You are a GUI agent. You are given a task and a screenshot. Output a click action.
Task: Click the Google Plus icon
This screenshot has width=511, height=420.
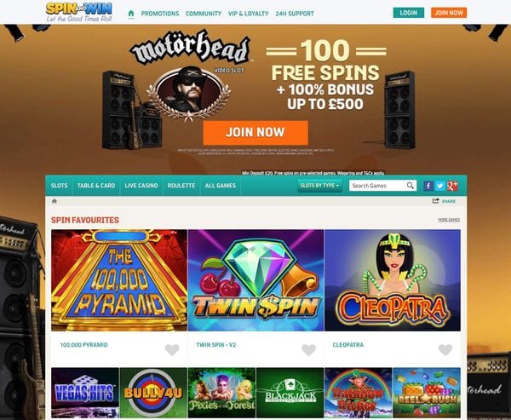452,186
